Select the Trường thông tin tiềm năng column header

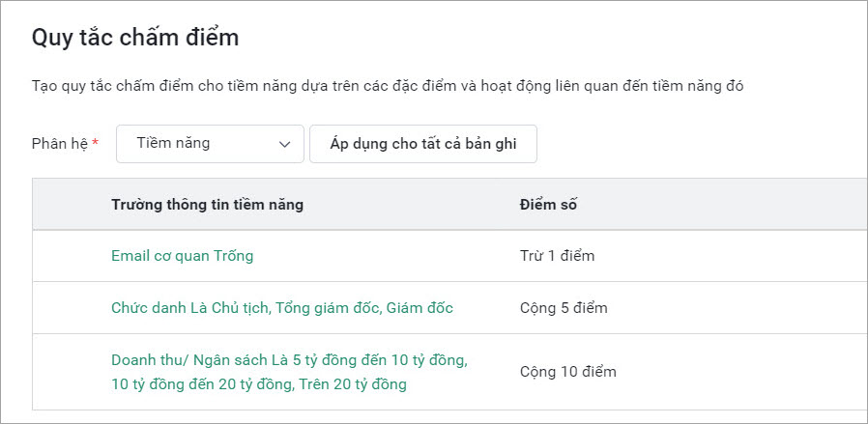pyautogui.click(x=207, y=205)
